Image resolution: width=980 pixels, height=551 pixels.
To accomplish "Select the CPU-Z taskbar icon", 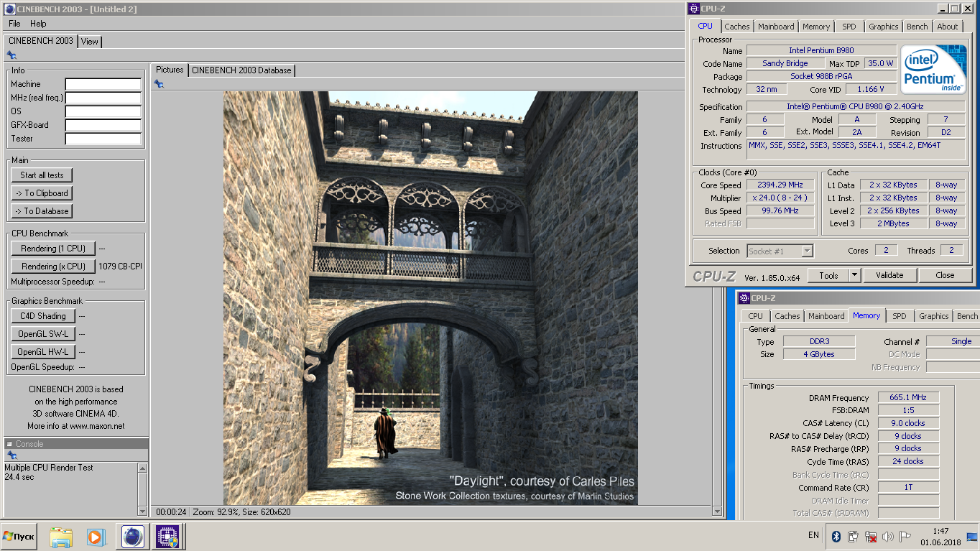I will tap(168, 537).
